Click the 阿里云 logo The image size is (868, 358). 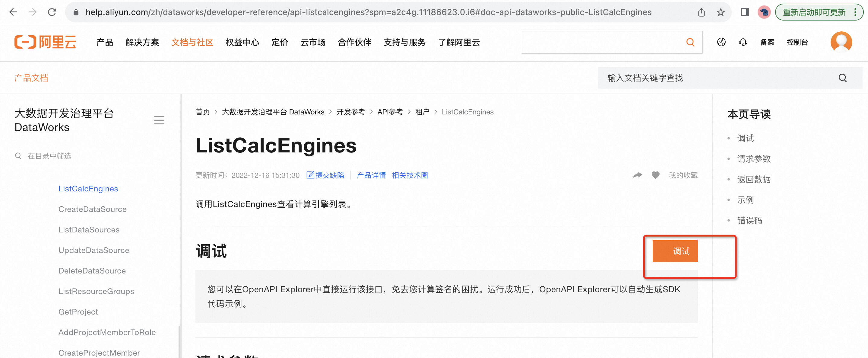pyautogui.click(x=45, y=42)
